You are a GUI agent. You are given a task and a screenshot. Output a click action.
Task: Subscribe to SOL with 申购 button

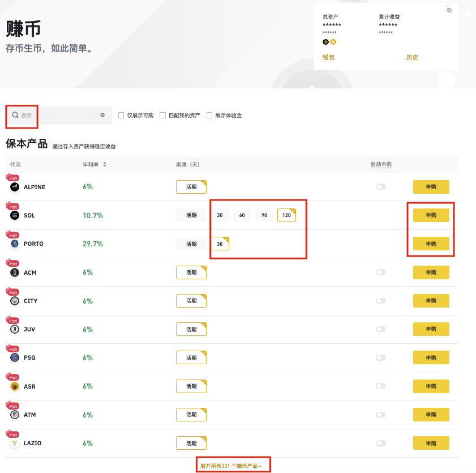click(431, 215)
